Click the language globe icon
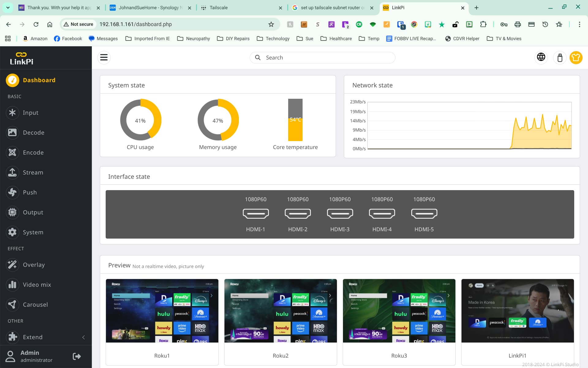The height and width of the screenshot is (368, 588). [x=541, y=57]
